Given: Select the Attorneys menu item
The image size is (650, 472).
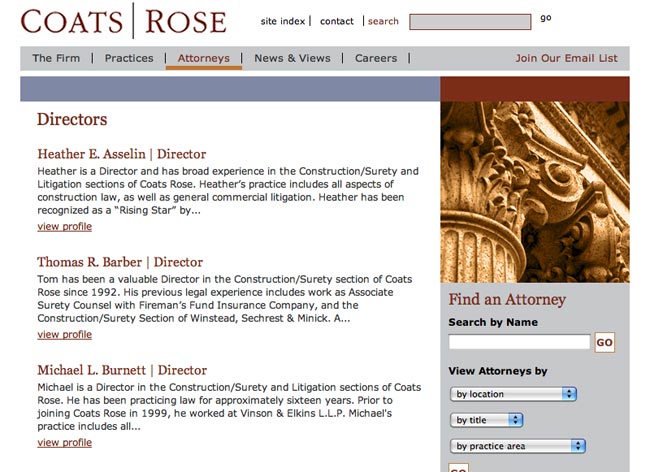Looking at the screenshot, I should [x=204, y=58].
